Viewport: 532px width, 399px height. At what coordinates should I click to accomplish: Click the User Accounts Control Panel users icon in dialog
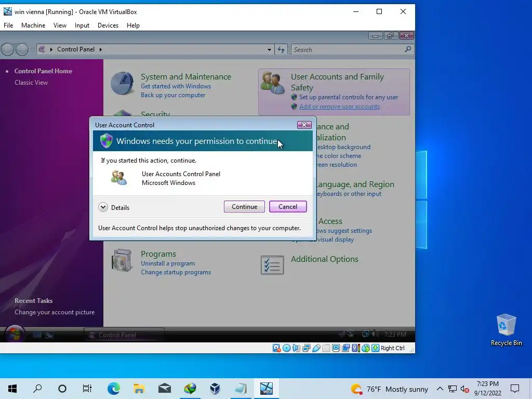point(119,178)
